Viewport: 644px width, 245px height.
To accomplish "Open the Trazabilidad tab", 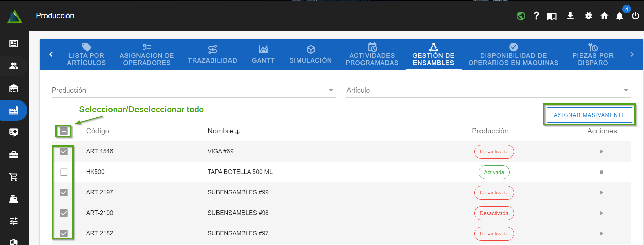I will 212,54.
